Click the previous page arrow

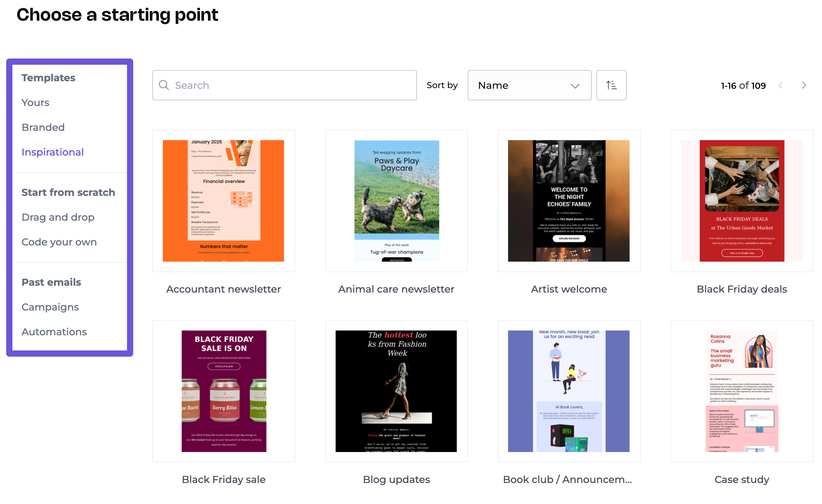point(781,85)
